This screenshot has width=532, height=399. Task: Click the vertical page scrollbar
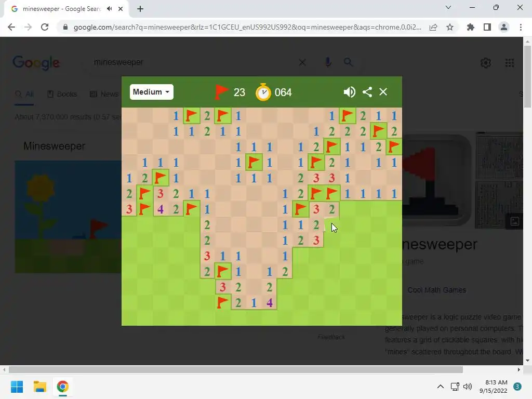click(x=527, y=78)
